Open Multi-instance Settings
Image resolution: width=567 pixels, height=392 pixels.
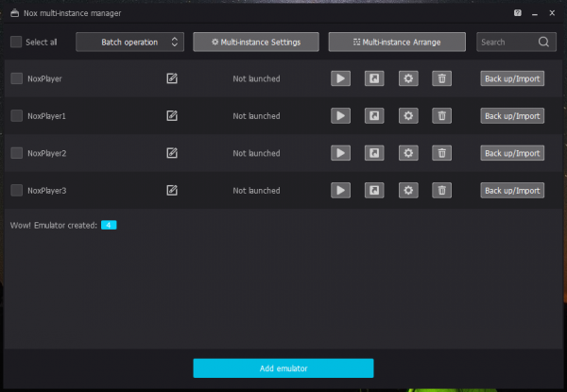click(x=256, y=42)
